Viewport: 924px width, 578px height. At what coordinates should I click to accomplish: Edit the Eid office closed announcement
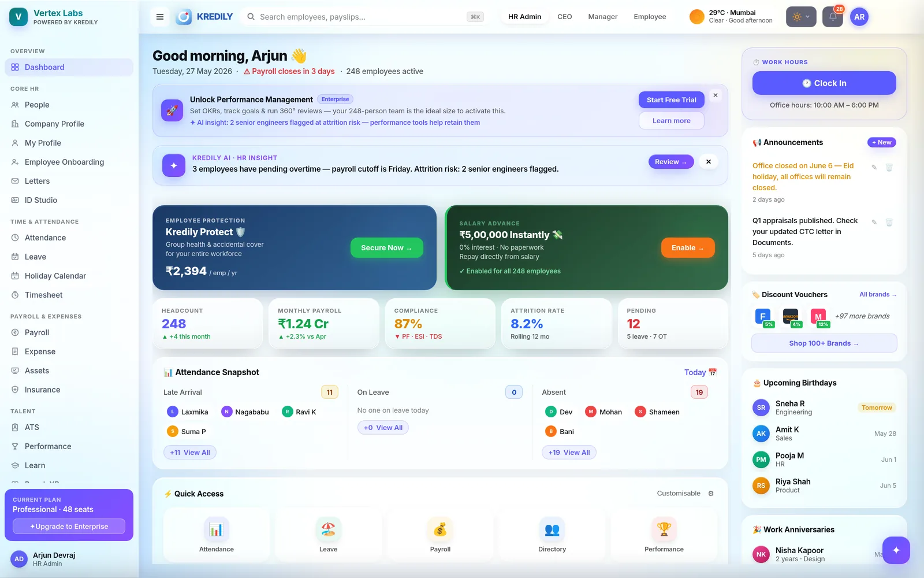tap(874, 167)
